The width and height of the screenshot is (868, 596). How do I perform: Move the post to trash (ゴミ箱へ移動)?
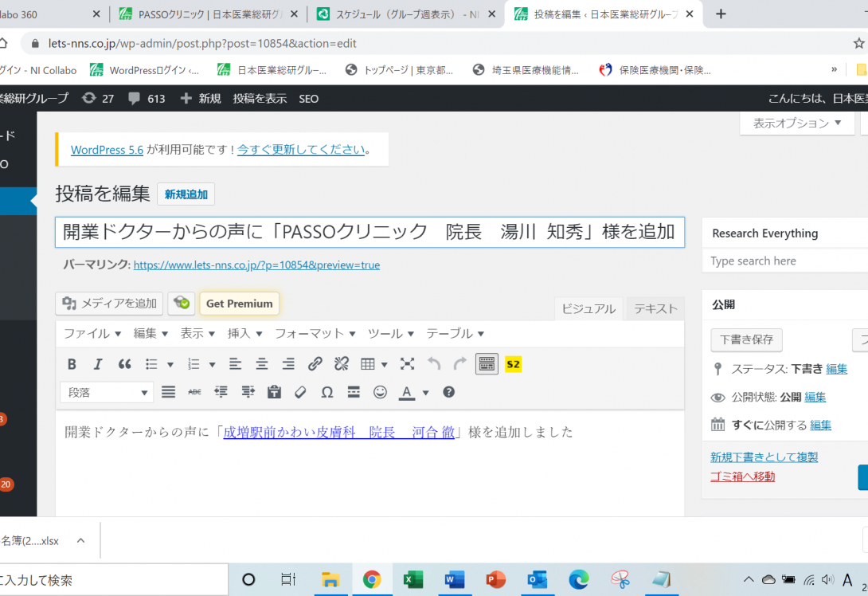(742, 476)
